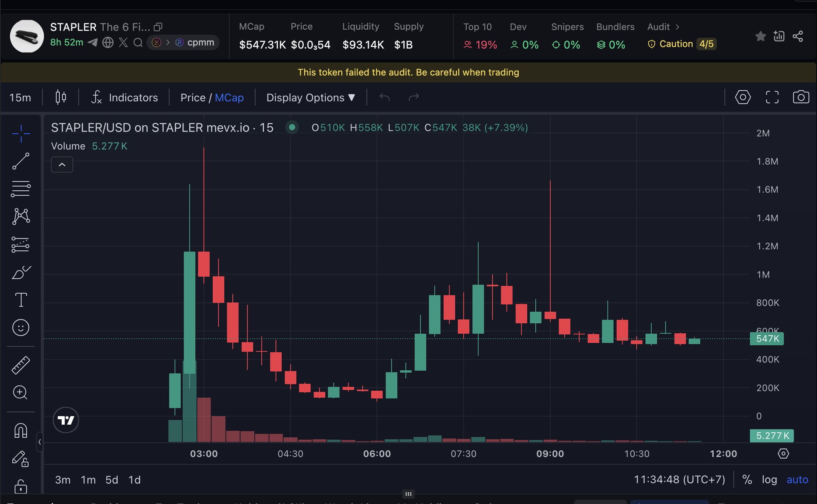The image size is (817, 504).
Task: Activate the zoom in tool
Action: tap(20, 393)
